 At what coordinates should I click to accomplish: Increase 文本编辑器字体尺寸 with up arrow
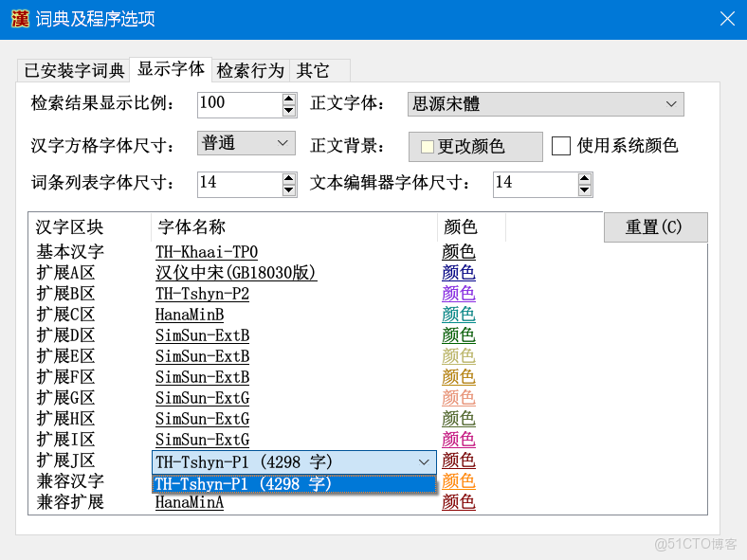pyautogui.click(x=585, y=178)
